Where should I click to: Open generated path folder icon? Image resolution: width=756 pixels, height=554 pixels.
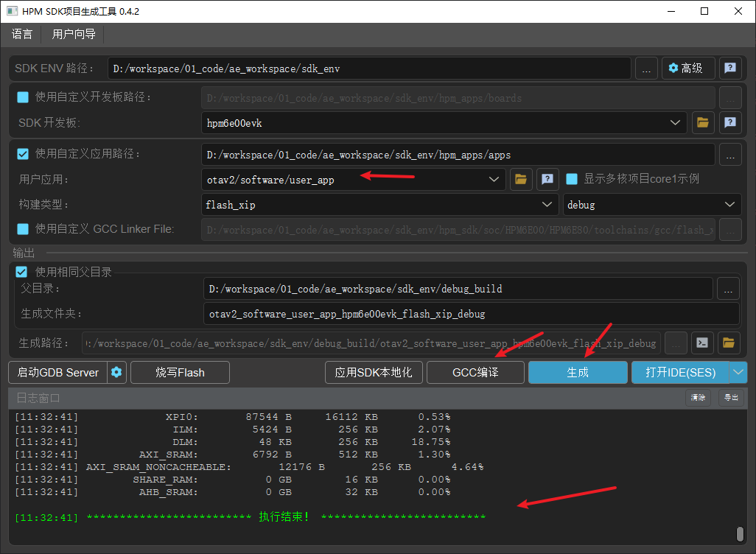[729, 343]
